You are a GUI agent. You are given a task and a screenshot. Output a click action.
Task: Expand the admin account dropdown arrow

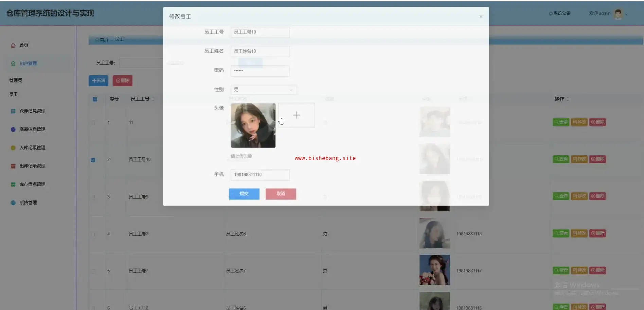click(626, 14)
